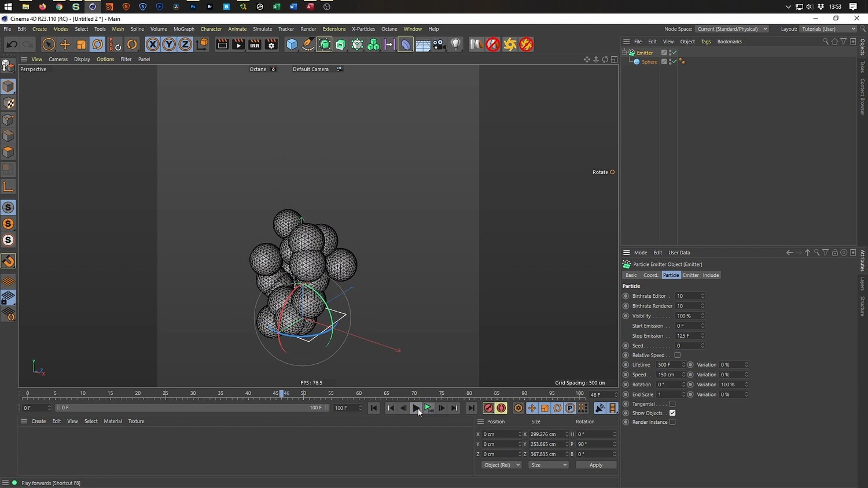Screen dimensions: 868x488
Task: Select the Move tool in top toolbar
Action: tap(65, 45)
